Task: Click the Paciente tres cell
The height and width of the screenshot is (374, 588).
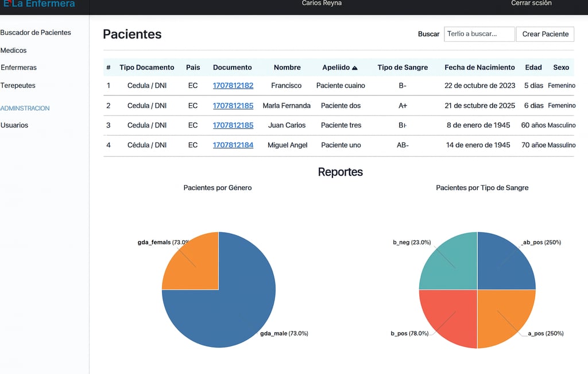Action: click(x=341, y=125)
